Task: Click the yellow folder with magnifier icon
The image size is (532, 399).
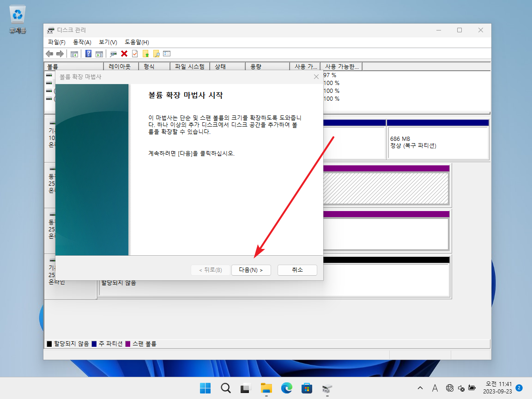Action: 157,54
